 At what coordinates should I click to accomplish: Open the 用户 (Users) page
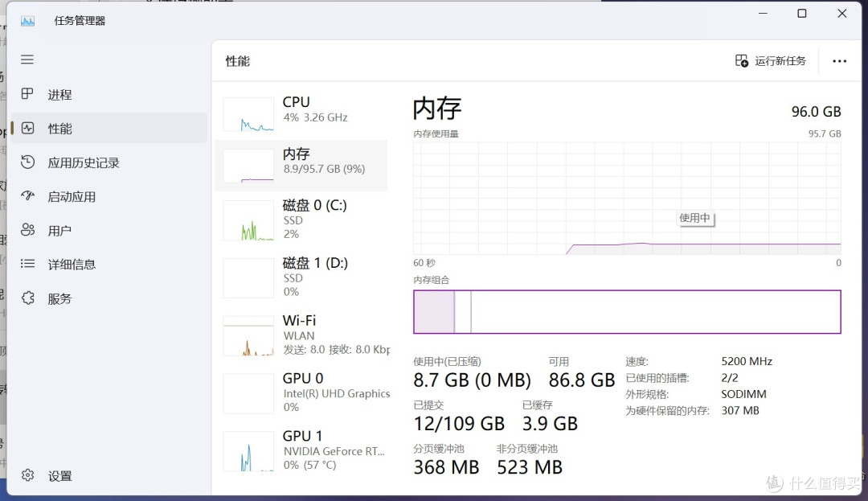click(60, 230)
